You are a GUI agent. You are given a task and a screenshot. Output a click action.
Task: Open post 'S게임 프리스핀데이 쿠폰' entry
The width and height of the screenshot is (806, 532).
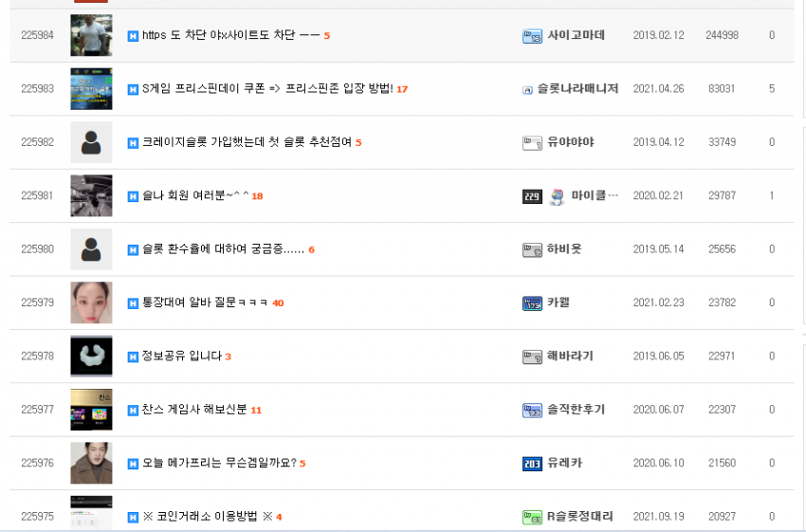[x=267, y=88]
